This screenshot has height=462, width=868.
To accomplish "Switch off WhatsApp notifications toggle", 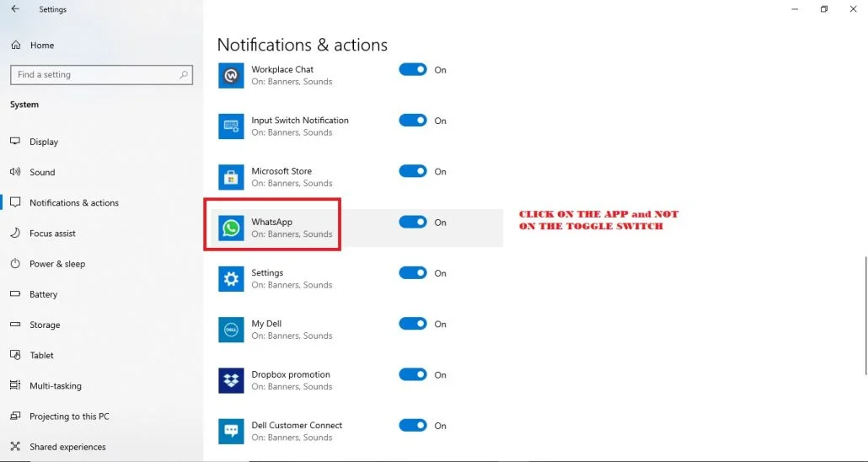I will coord(413,222).
